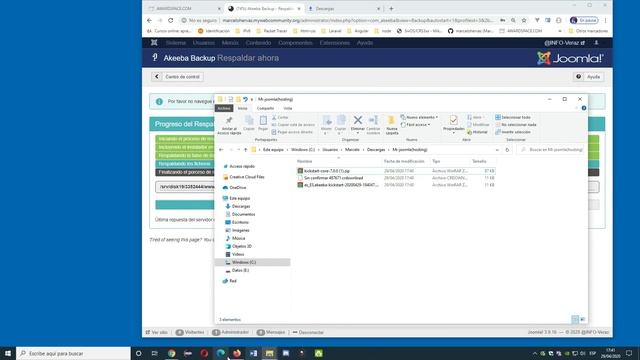The image size is (640, 360).
Task: Click Abrir option in ribbon Abrir group
Action: pos(476,118)
